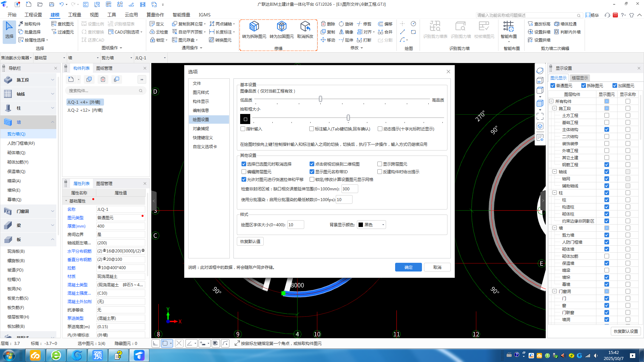Select 对象捕捉 in options list
This screenshot has height=362, width=644.
point(201,128)
